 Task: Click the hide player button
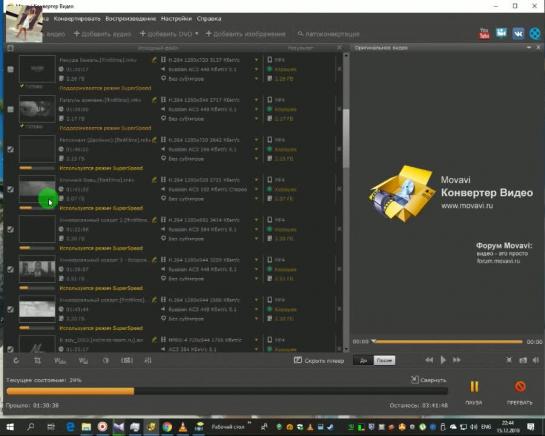pyautogui.click(x=319, y=361)
